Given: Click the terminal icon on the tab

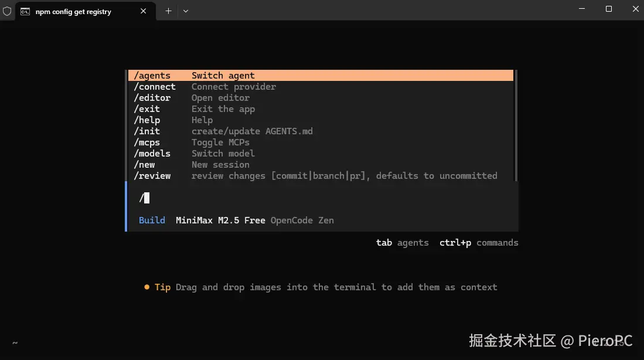Looking at the screenshot, I should [x=25, y=12].
